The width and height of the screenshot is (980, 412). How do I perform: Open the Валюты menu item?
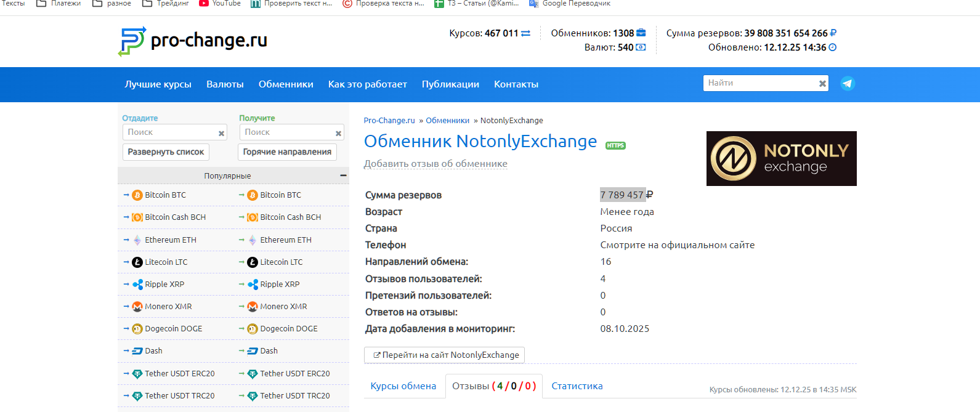click(x=225, y=84)
